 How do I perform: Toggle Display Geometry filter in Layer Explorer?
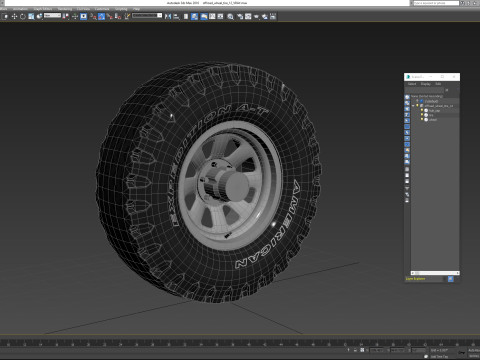coord(407,97)
